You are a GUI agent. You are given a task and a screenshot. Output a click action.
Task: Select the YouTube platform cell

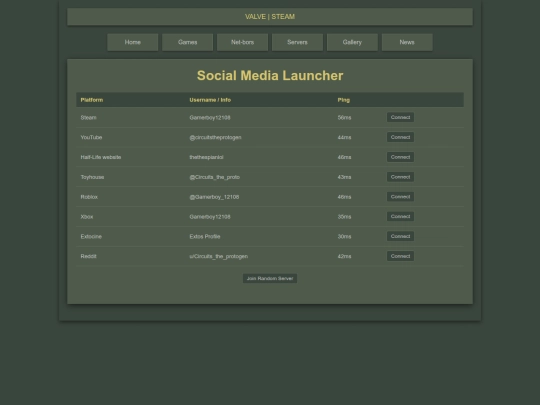[91, 137]
